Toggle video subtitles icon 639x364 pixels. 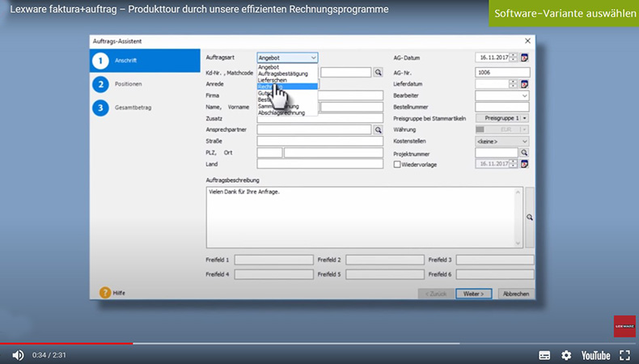point(544,355)
